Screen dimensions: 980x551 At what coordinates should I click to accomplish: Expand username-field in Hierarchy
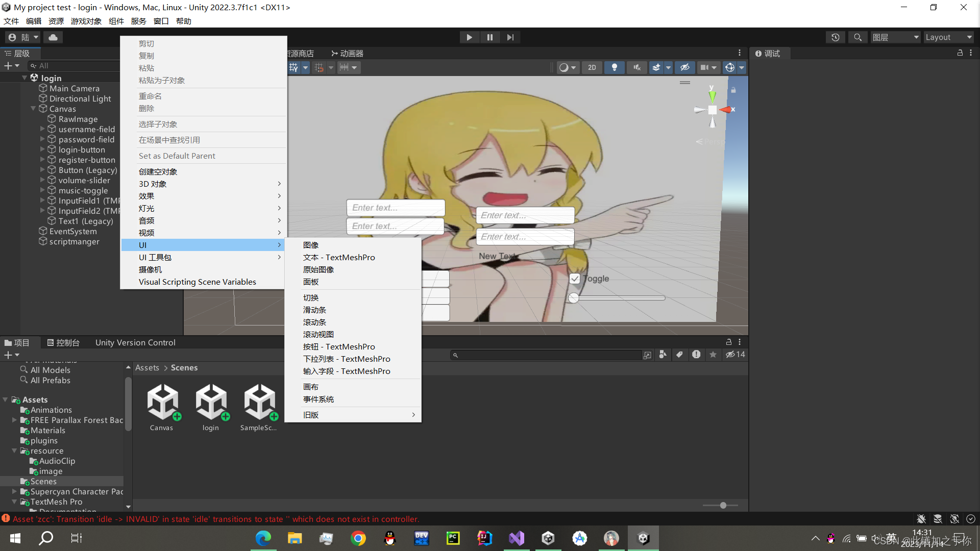tap(42, 129)
